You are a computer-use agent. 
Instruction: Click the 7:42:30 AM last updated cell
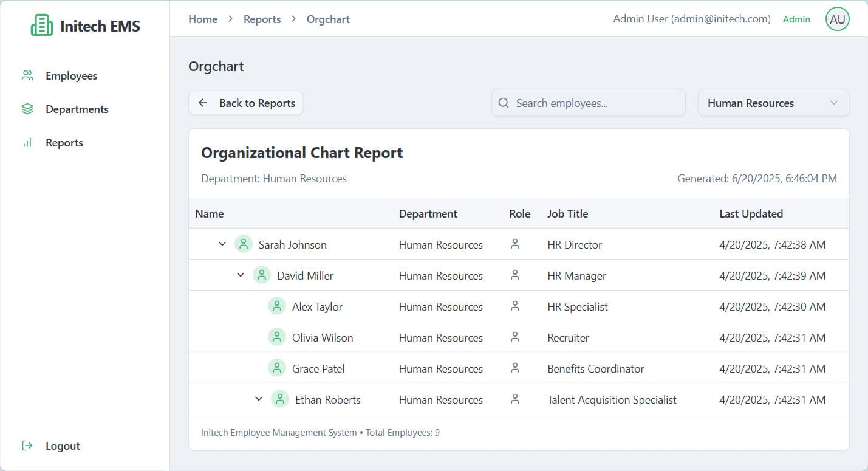click(772, 307)
